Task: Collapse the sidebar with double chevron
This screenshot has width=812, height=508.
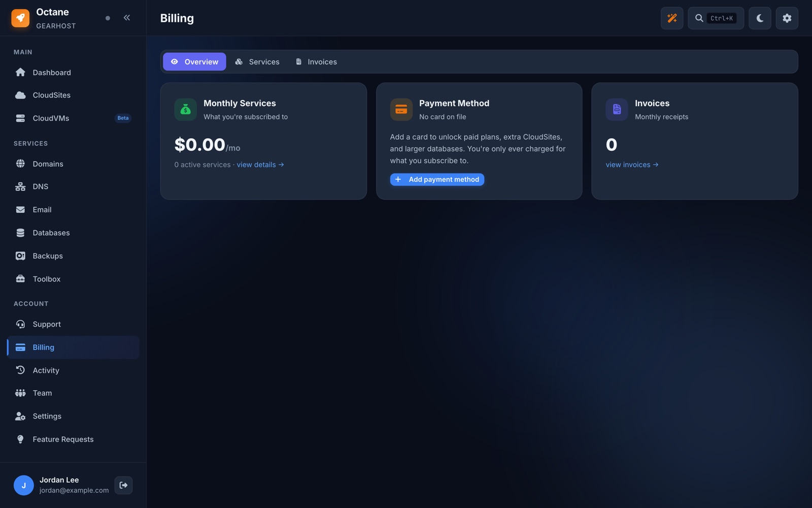Action: (x=127, y=18)
